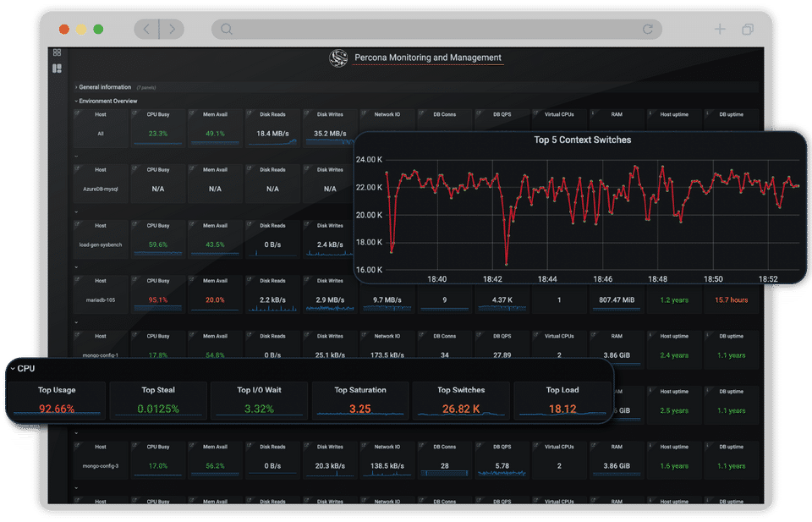Click Mem Avail 43.5% value

click(x=215, y=245)
